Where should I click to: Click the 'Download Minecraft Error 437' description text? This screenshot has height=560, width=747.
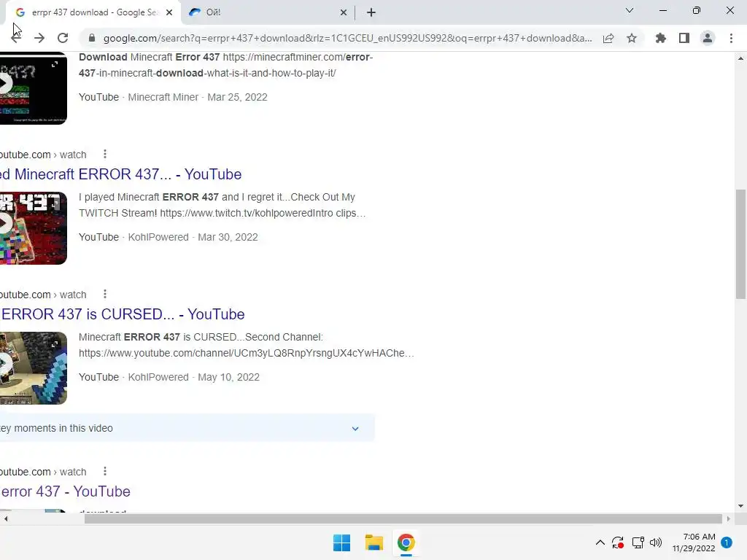point(226,65)
